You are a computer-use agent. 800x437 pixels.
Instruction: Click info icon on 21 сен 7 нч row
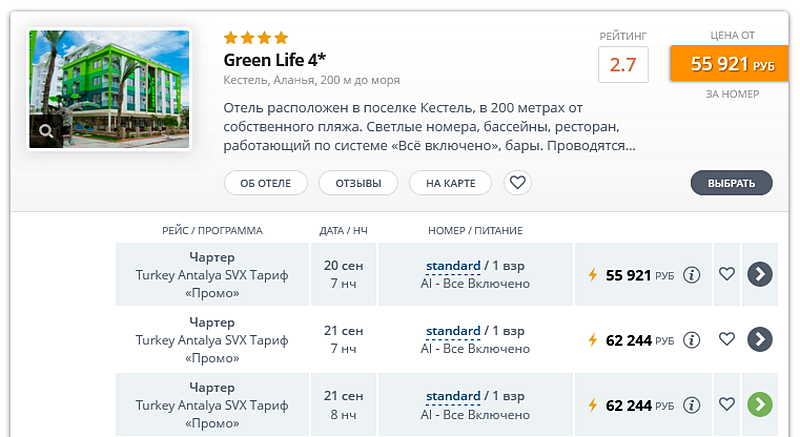click(x=691, y=340)
